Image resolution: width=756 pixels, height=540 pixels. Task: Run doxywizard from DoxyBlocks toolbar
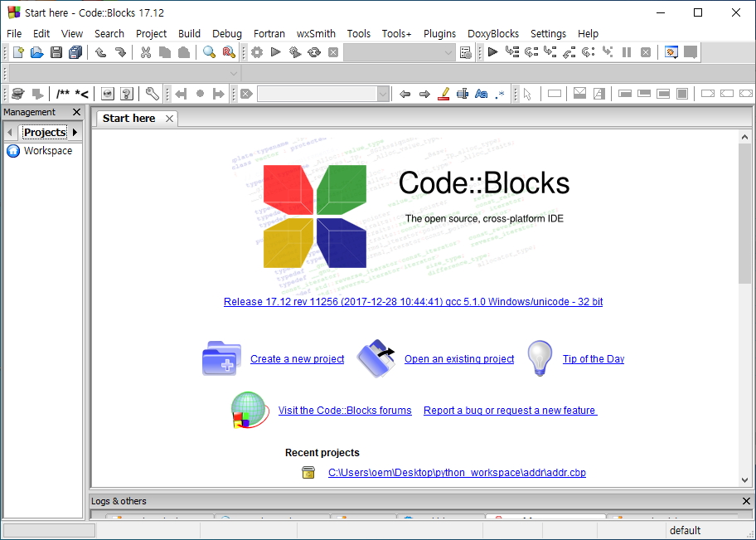coord(18,94)
